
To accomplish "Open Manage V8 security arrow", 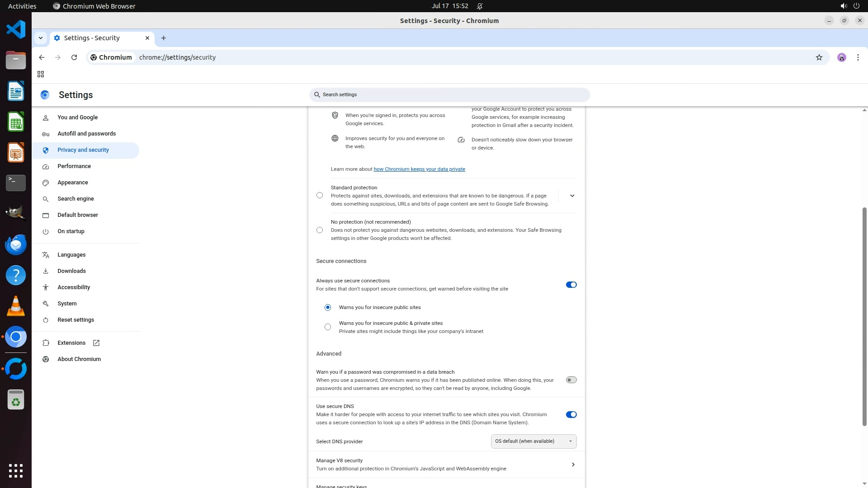I will click(x=573, y=465).
